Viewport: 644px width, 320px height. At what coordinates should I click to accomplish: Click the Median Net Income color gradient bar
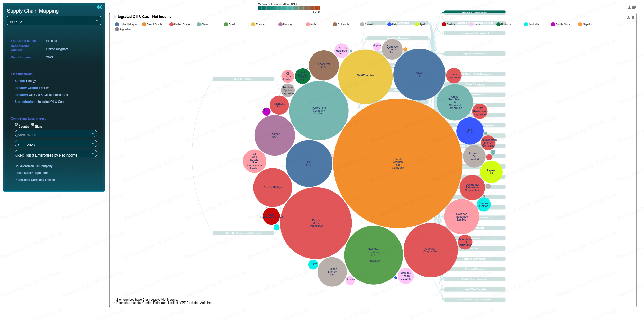tap(288, 8)
